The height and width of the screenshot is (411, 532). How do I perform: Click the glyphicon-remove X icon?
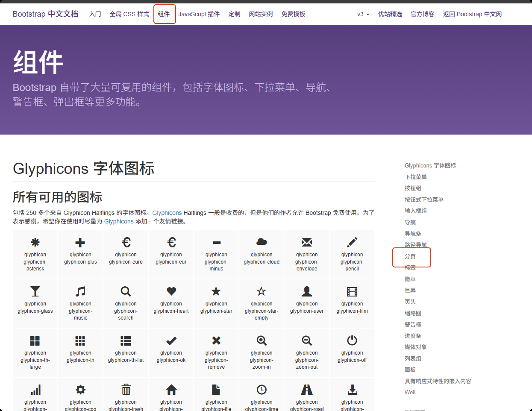217,341
